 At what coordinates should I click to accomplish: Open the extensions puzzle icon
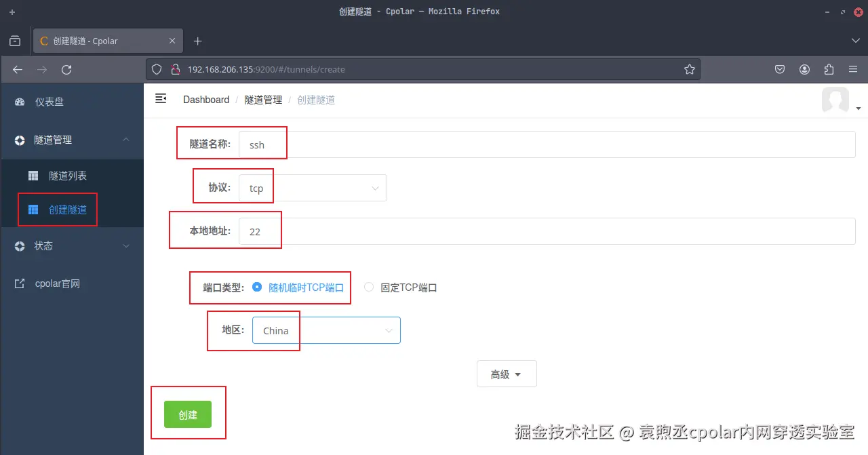click(829, 69)
